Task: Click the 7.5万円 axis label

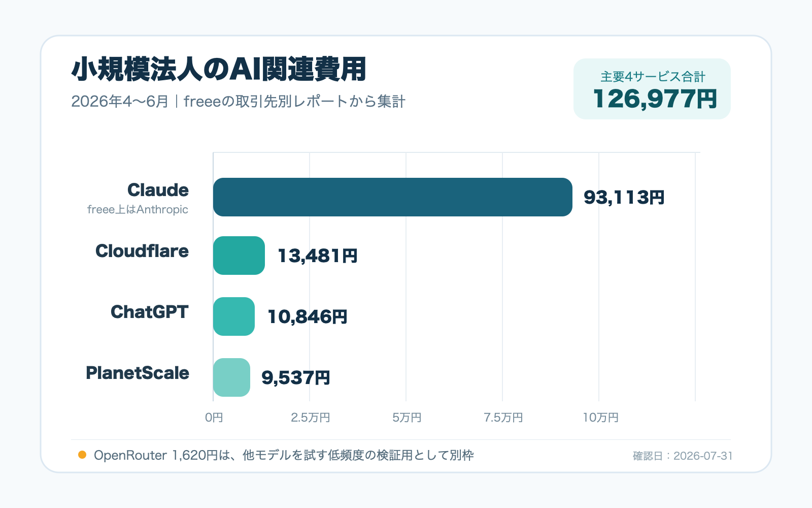Action: (503, 418)
